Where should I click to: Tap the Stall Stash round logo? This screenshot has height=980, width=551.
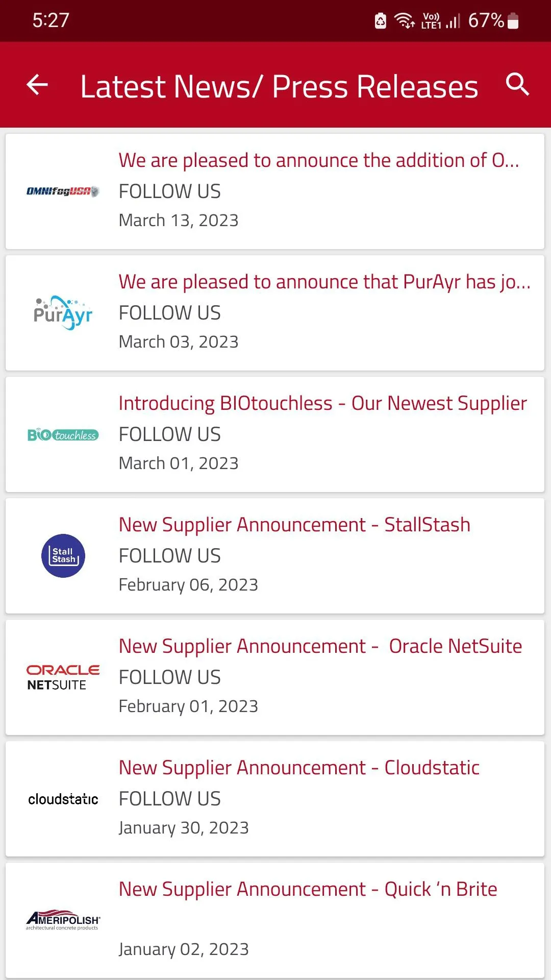click(x=63, y=556)
